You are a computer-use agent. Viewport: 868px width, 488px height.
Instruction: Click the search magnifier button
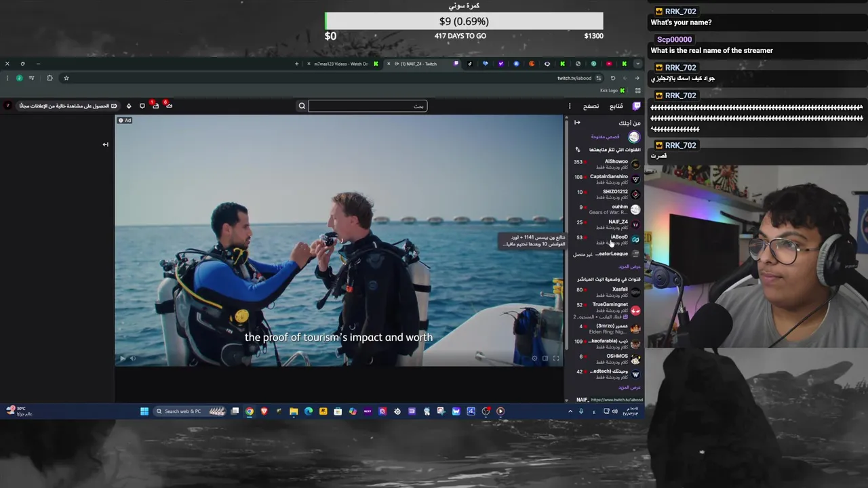click(302, 106)
